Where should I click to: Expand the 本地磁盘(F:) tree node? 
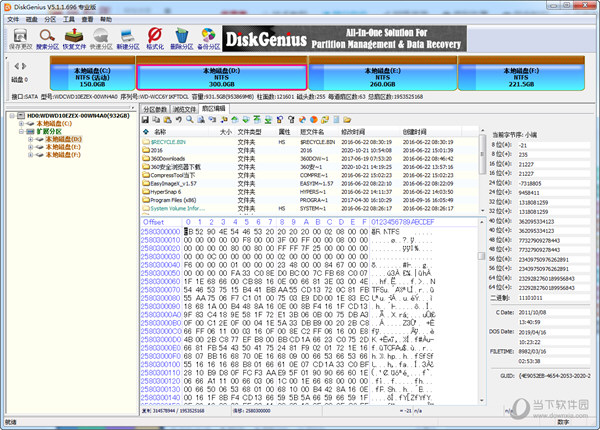(x=30, y=155)
